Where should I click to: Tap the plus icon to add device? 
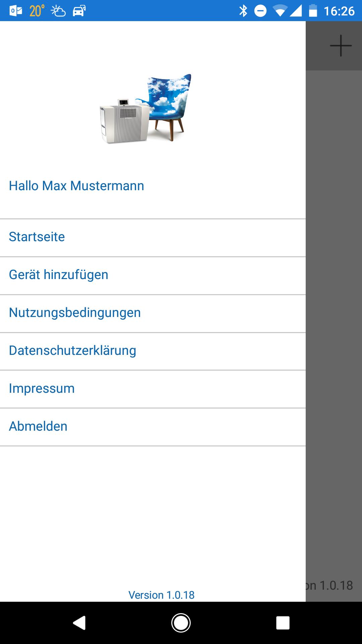tap(341, 46)
